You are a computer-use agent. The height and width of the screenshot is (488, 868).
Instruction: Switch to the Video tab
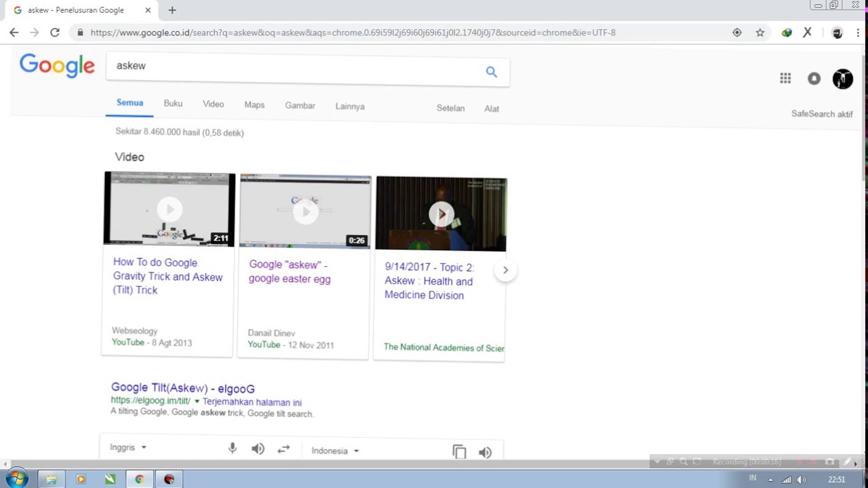(213, 104)
